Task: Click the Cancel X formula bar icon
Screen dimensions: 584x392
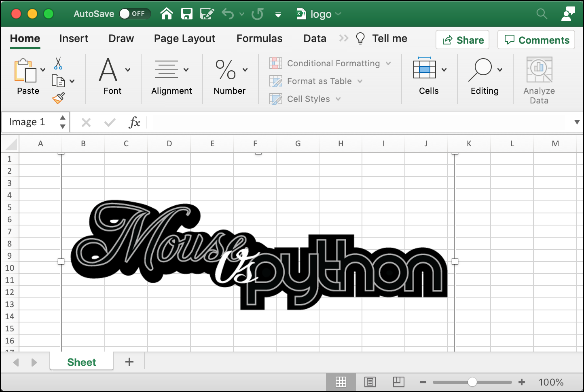Action: click(x=86, y=122)
